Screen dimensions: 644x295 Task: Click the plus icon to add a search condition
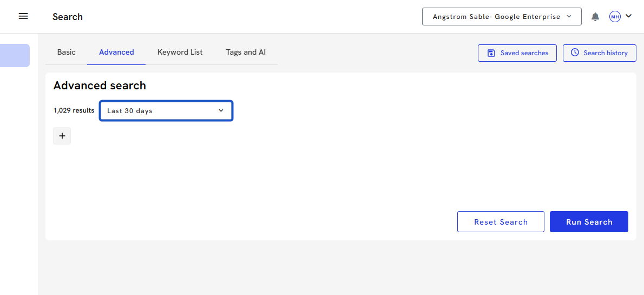coord(62,136)
